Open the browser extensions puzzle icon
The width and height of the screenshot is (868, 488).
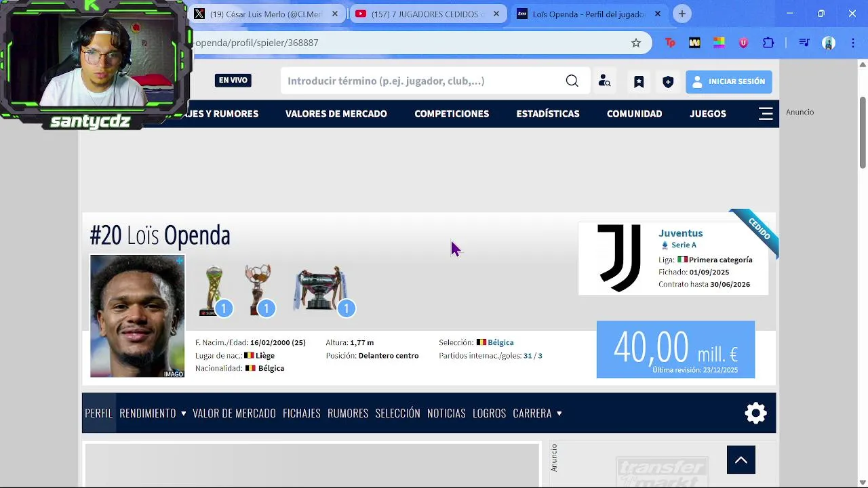coord(768,43)
